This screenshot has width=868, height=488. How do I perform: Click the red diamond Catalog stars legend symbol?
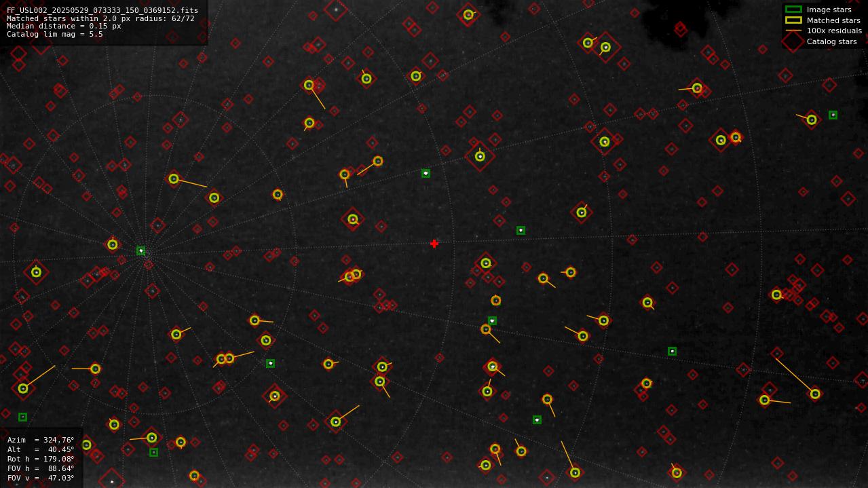pos(793,41)
